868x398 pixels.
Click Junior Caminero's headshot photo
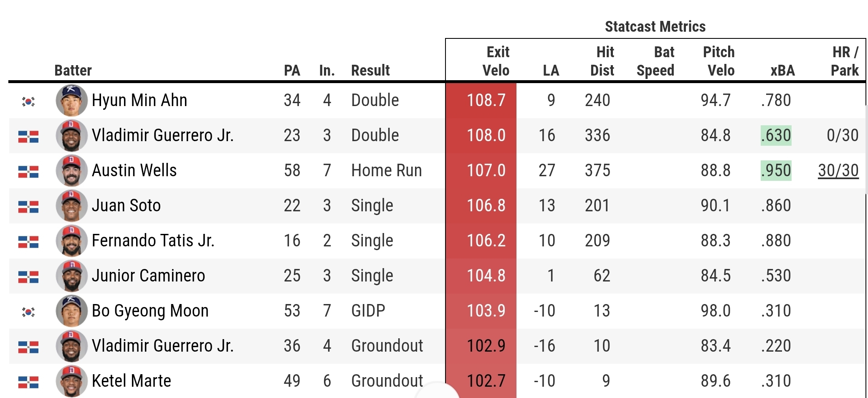(x=71, y=276)
